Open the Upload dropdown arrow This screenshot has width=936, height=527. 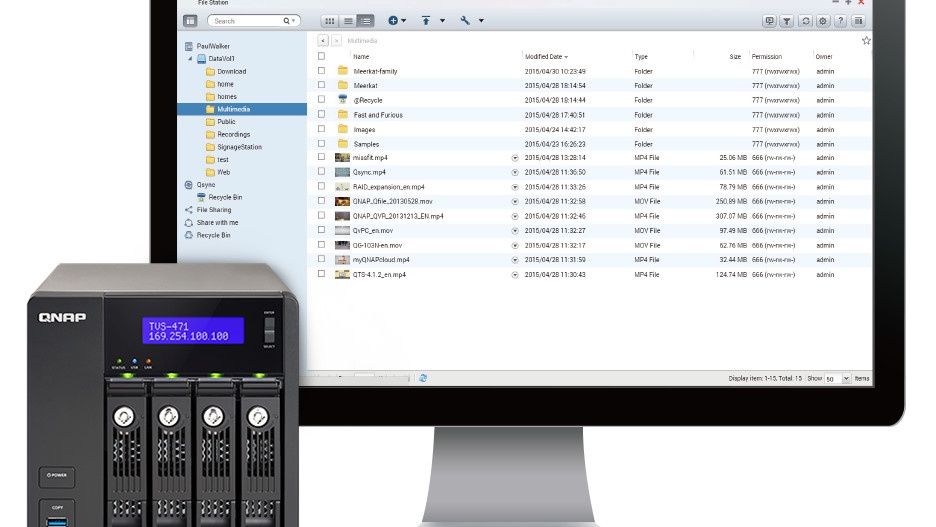[x=442, y=20]
